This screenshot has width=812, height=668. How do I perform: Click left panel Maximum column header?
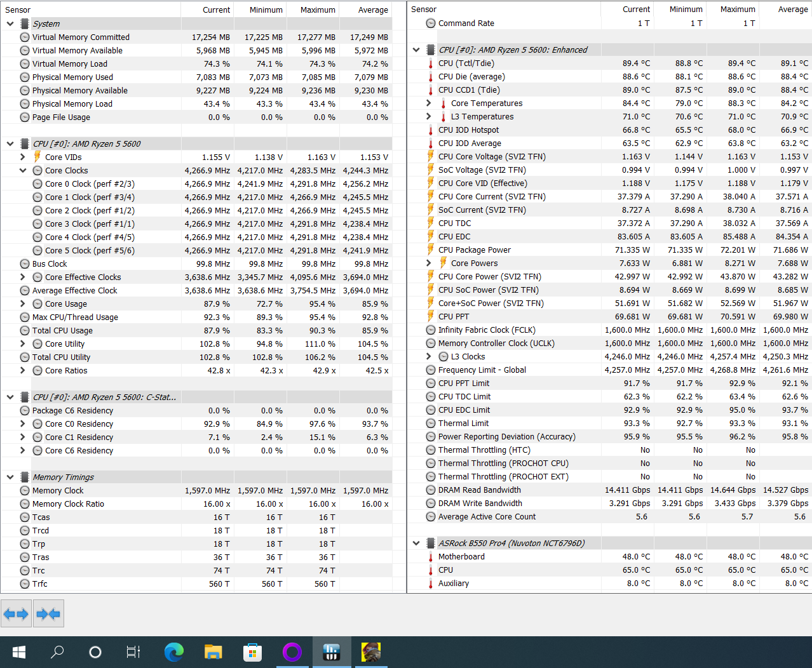coord(313,10)
